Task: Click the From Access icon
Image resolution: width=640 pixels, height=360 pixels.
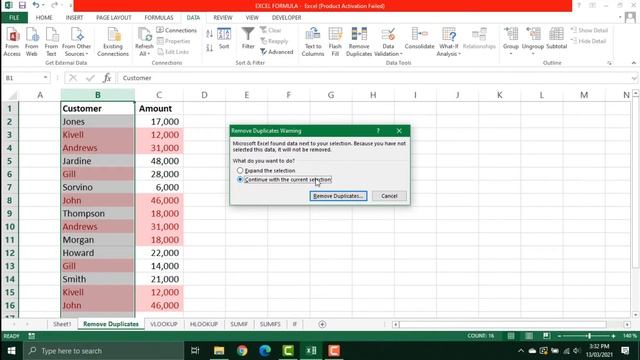Action: click(x=12, y=42)
